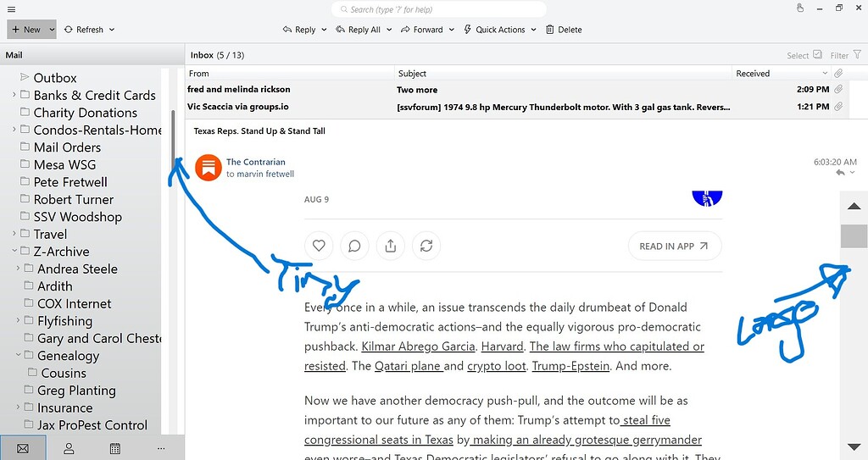Click Forward in the toolbar
Viewport: 868px width, 460px height.
point(422,30)
